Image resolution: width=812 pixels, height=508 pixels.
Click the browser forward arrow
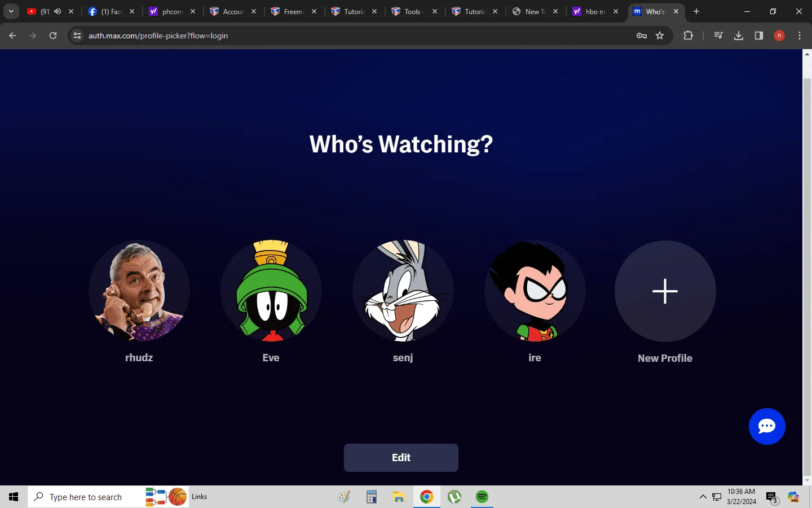[33, 36]
